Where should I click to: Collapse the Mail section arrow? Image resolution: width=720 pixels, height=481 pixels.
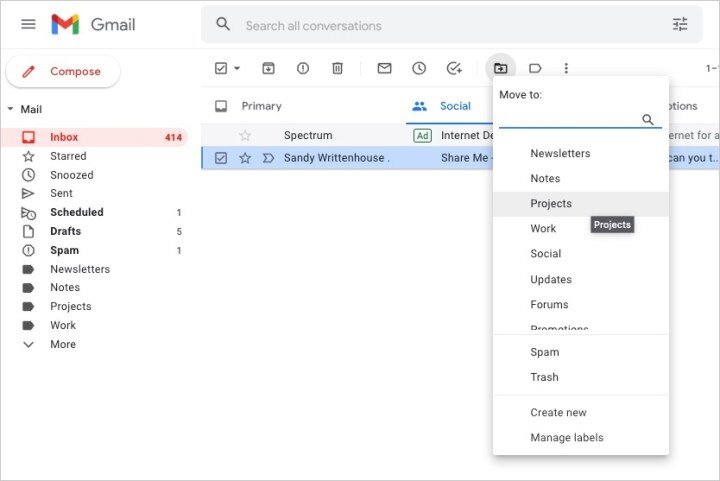(10, 109)
